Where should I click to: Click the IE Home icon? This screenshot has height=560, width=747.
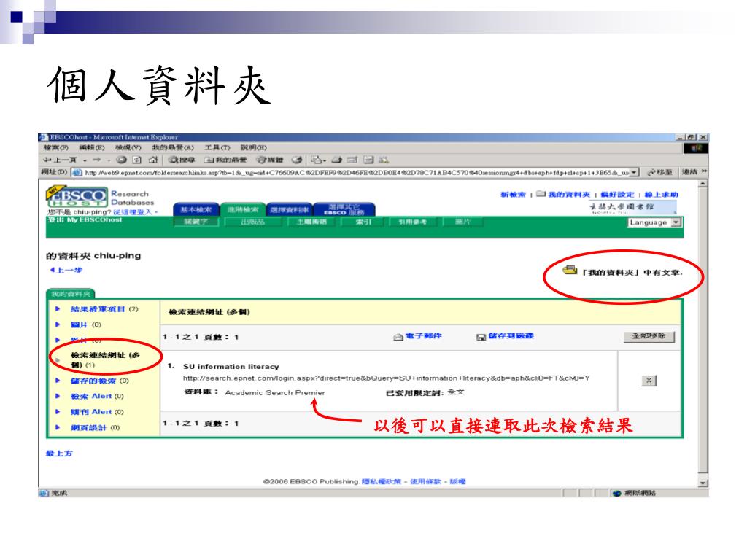[x=153, y=160]
